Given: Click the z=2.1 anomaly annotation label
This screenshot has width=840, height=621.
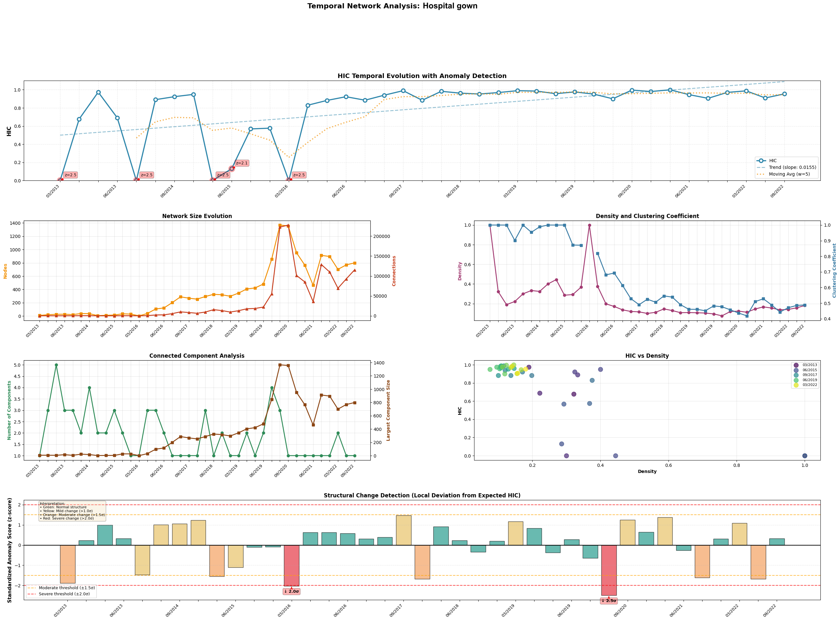Looking at the screenshot, I should click(242, 163).
